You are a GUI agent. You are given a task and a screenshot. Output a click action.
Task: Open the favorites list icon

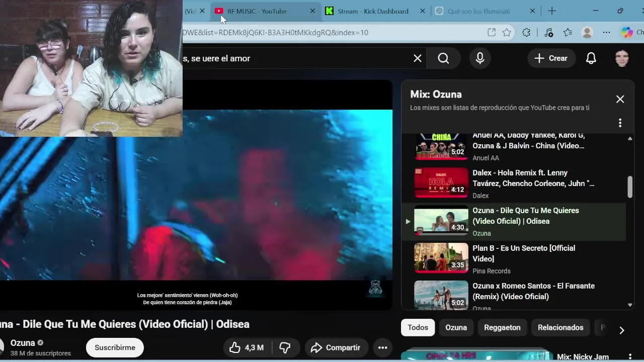click(568, 33)
